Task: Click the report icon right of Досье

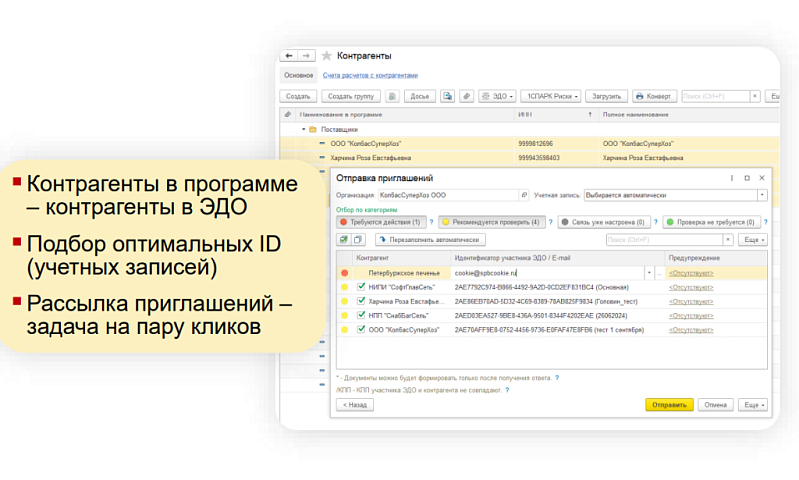Action: click(447, 96)
